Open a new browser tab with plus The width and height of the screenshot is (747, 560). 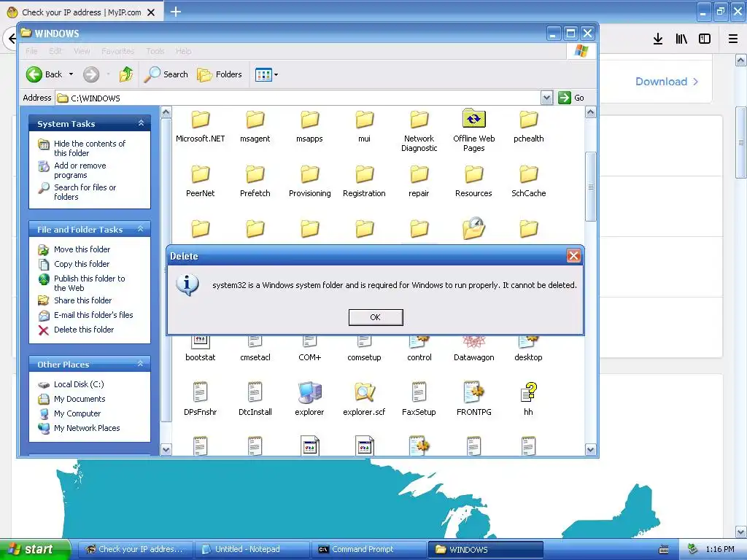pyautogui.click(x=176, y=12)
